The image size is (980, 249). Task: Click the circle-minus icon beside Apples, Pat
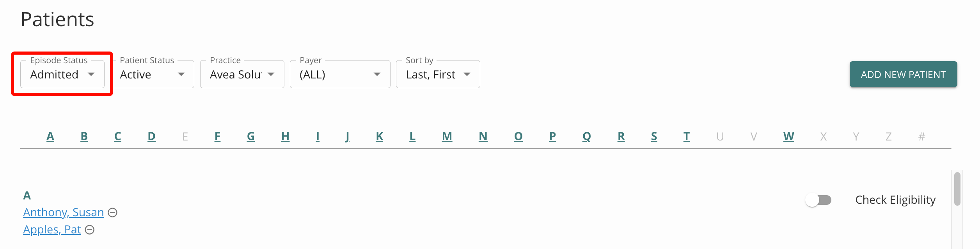click(90, 230)
